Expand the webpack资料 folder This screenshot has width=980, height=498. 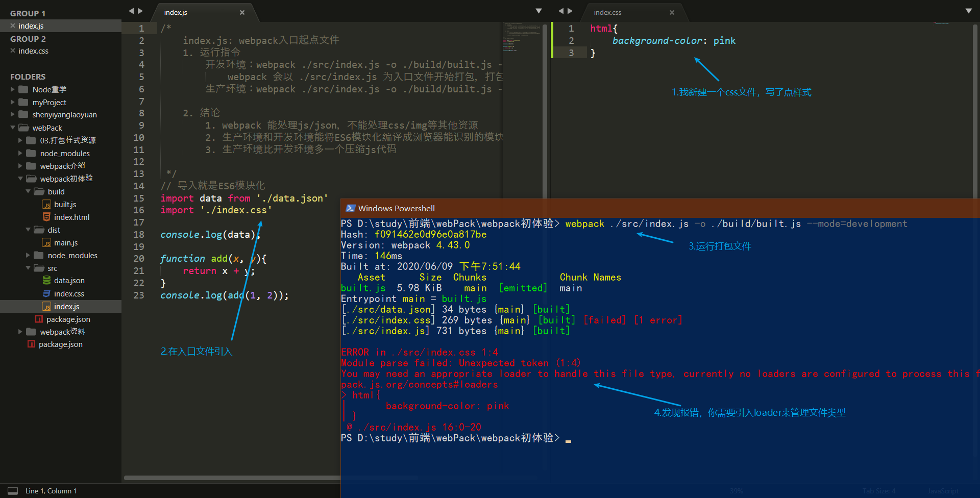pos(20,332)
